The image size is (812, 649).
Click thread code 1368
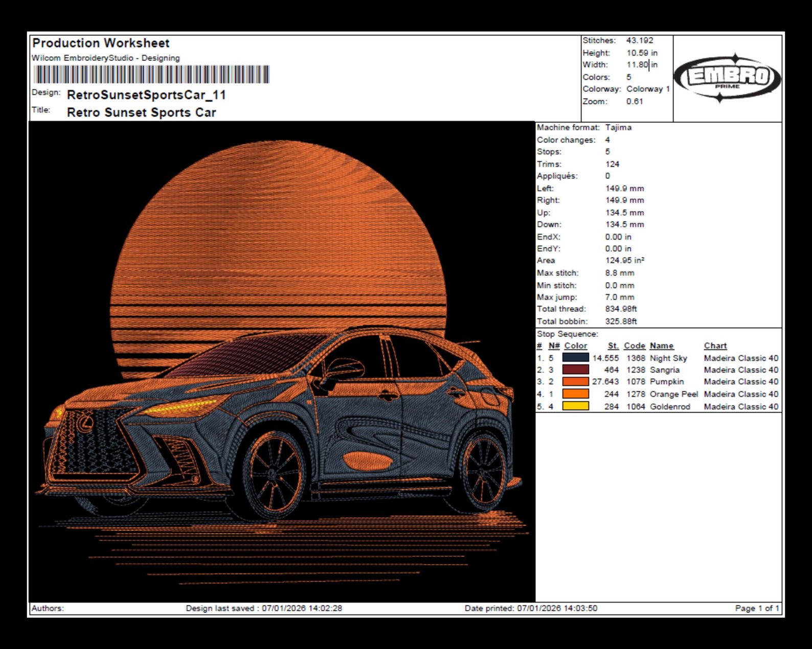pyautogui.click(x=636, y=358)
